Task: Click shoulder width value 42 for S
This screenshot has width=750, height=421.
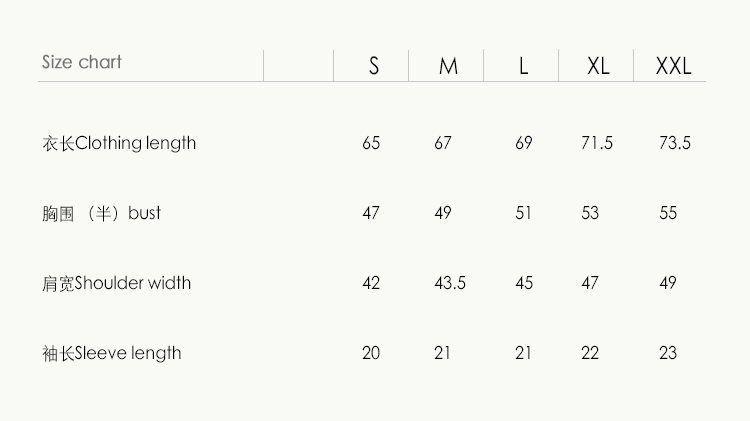Action: (x=371, y=283)
